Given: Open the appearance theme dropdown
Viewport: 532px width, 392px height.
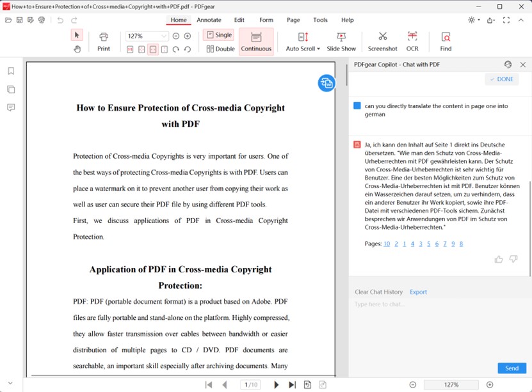Looking at the screenshot, I should [x=472, y=20].
